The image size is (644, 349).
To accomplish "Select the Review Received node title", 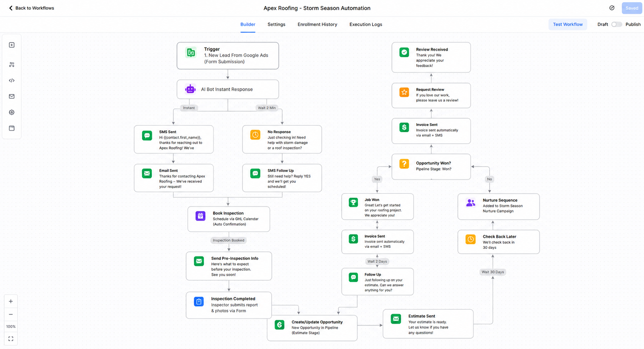I will (x=432, y=50).
